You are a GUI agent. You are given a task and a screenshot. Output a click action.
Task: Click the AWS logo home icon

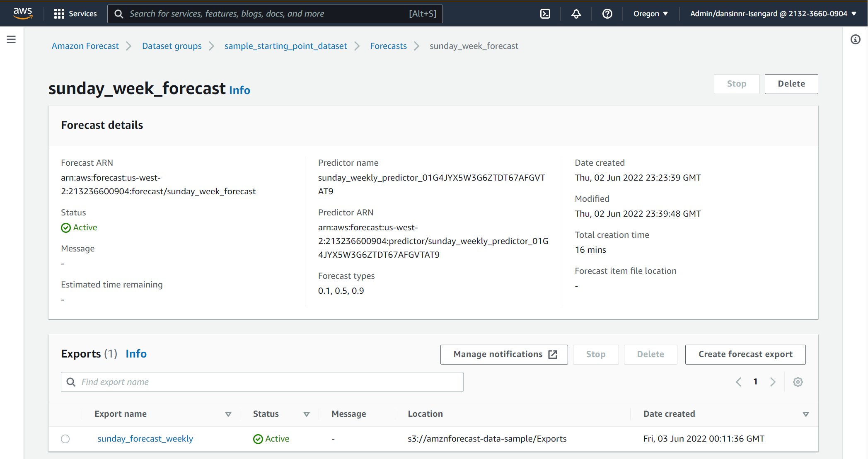pos(23,13)
